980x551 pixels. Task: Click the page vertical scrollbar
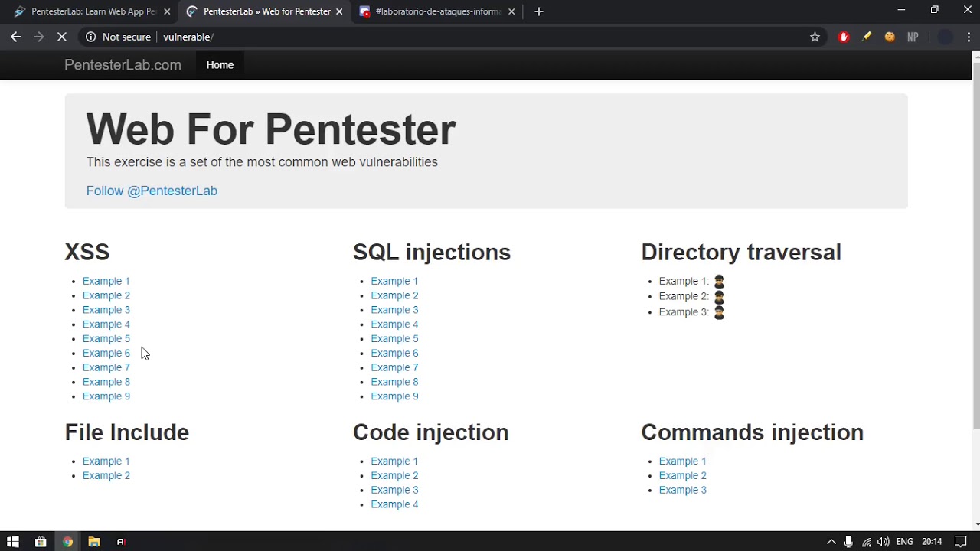tap(975, 245)
